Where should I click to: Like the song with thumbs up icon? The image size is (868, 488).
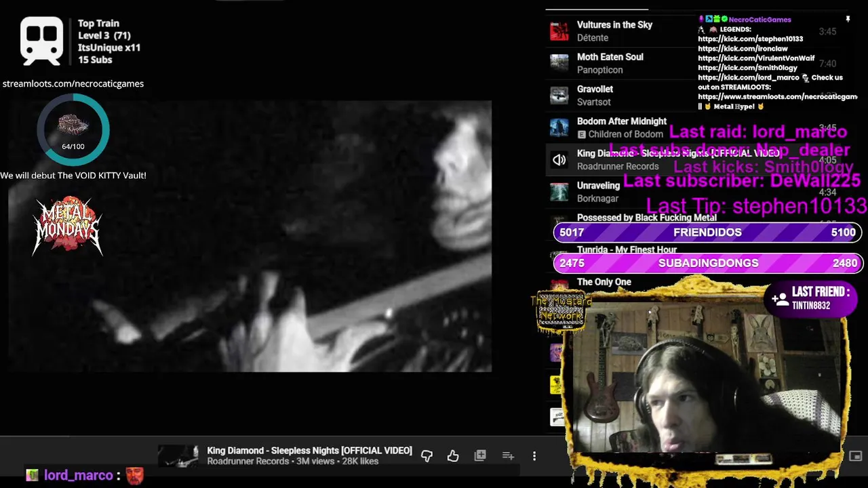pos(453,456)
